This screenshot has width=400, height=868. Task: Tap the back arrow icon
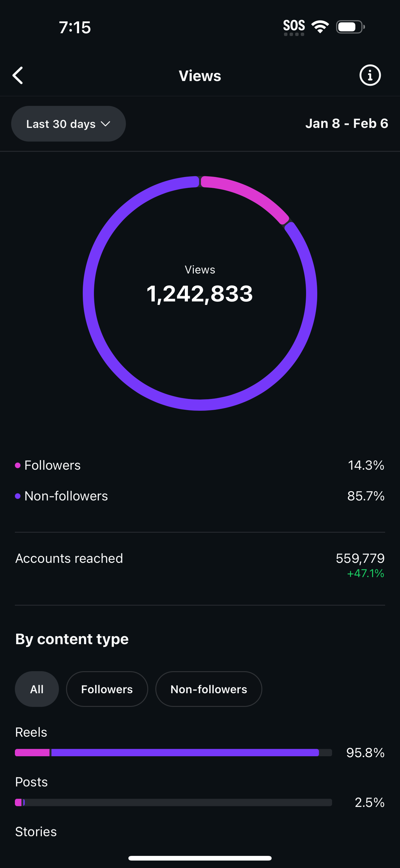pyautogui.click(x=18, y=75)
